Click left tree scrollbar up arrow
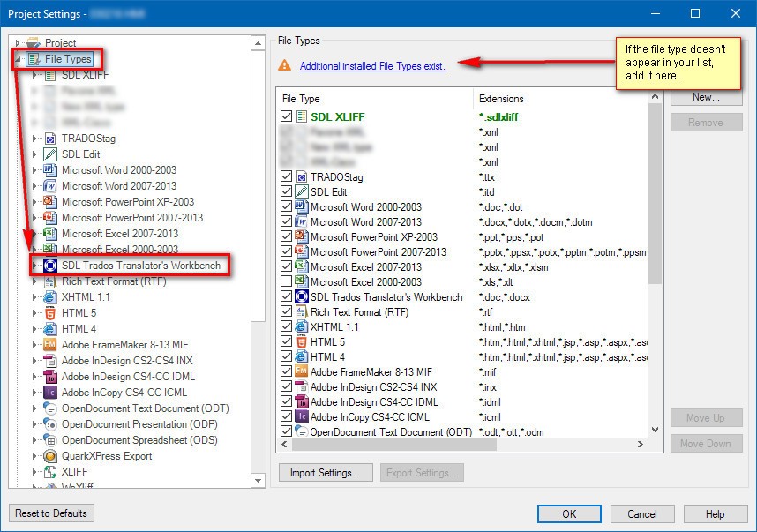 pos(259,43)
